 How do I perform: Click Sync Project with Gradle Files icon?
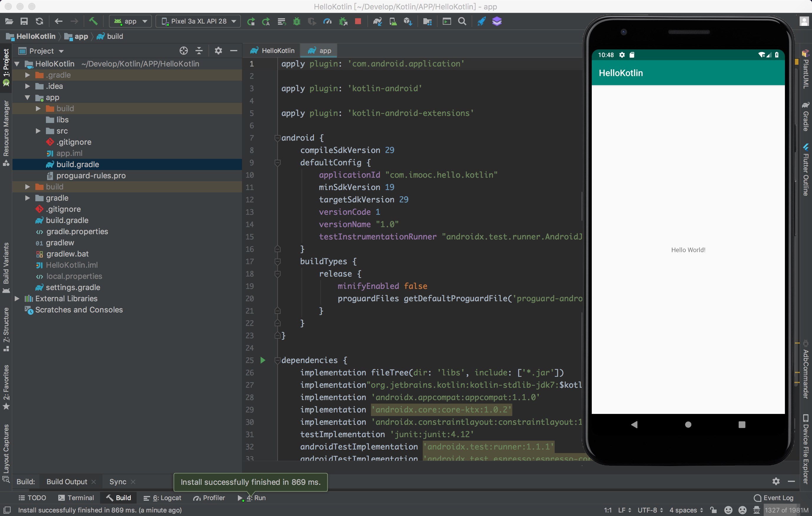[x=377, y=21]
